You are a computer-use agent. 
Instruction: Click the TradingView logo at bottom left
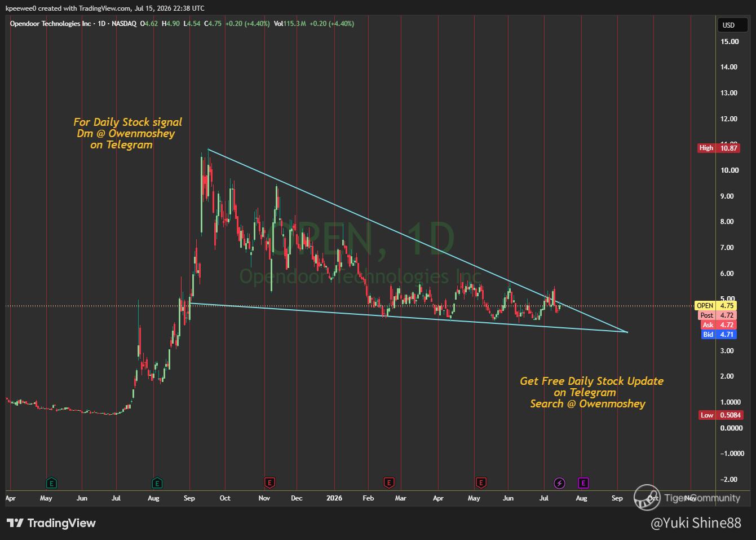[51, 523]
